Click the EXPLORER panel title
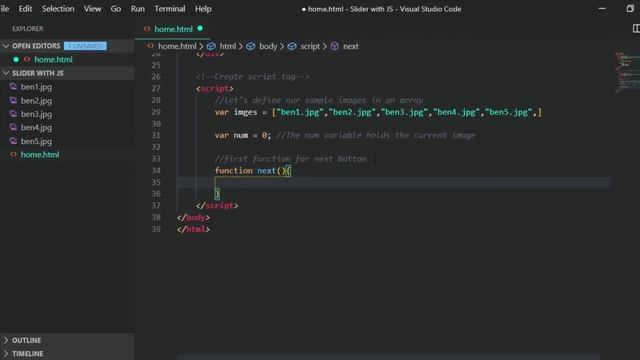This screenshot has height=360, width=640. pos(27,29)
